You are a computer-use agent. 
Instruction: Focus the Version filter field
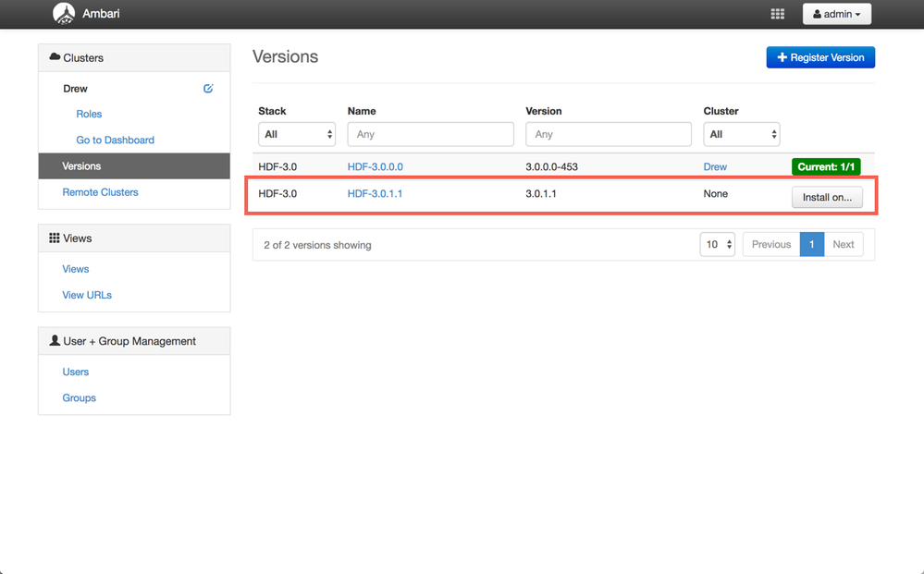tap(608, 134)
